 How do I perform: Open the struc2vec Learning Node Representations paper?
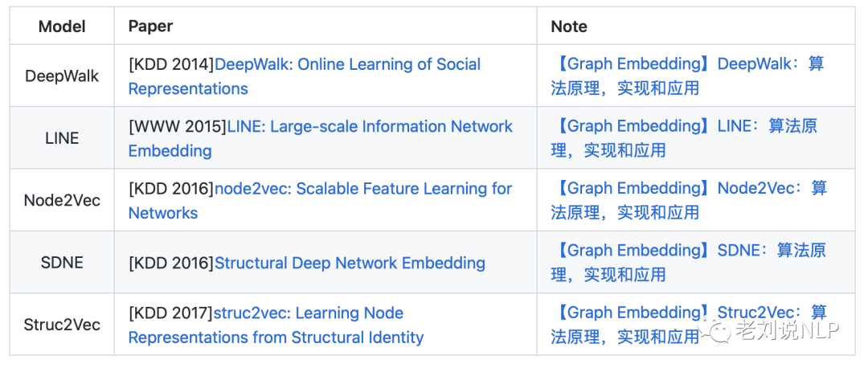coord(309,313)
